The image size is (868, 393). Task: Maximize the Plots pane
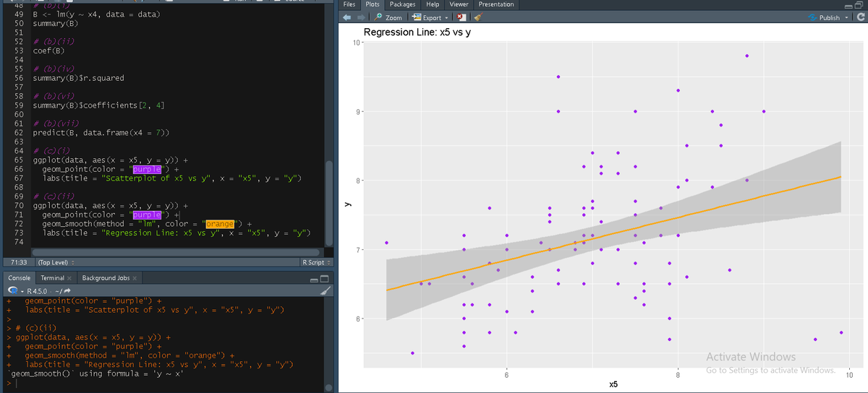860,4
